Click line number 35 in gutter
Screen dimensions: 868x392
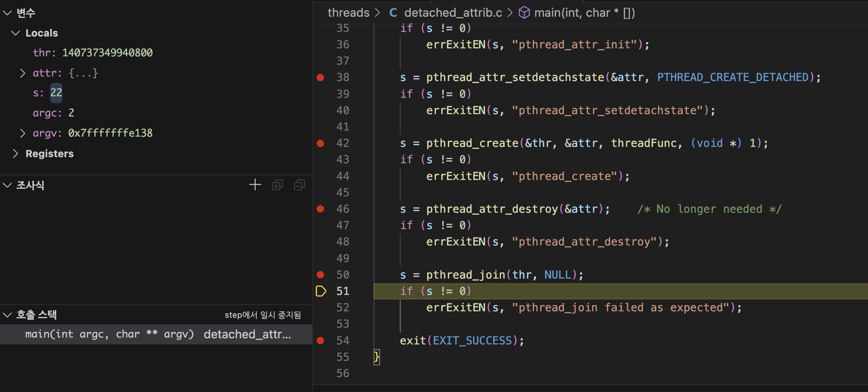pyautogui.click(x=343, y=28)
